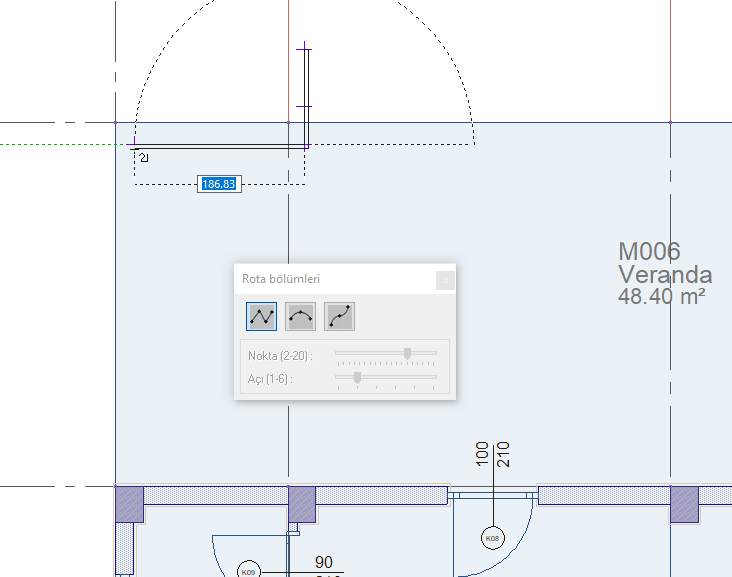Viewport: 732px width, 577px height.
Task: Click the top endpoint of the vertical route segment
Action: pyautogui.click(x=305, y=47)
